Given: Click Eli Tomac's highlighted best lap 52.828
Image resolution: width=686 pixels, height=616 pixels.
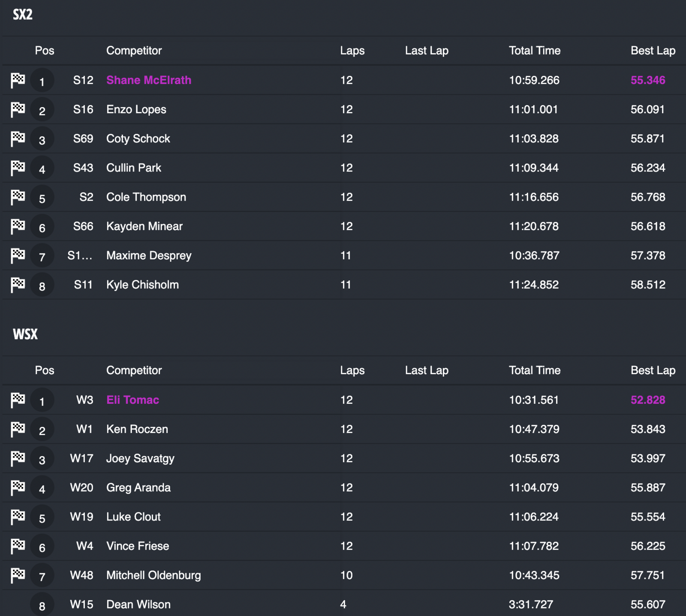Looking at the screenshot, I should click(x=647, y=400).
